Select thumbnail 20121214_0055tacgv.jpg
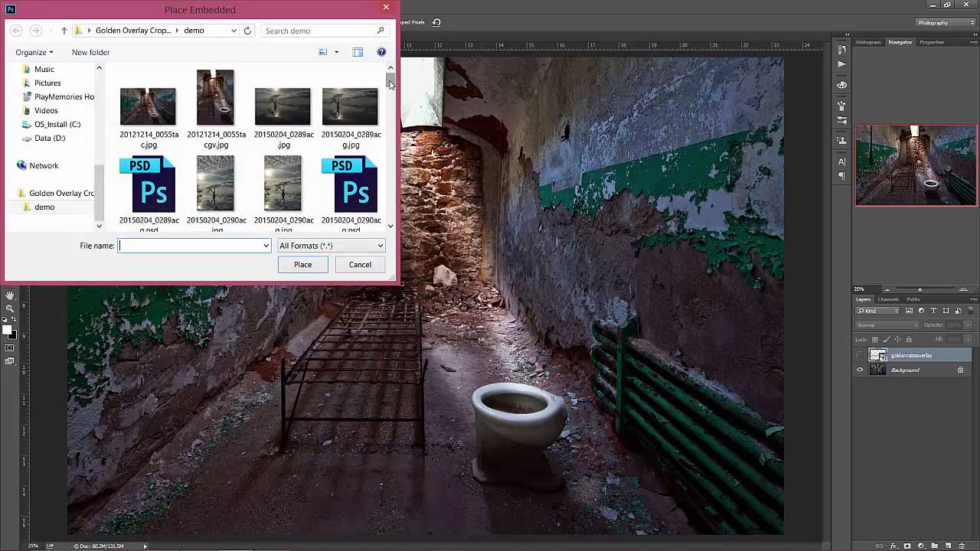Image resolution: width=980 pixels, height=551 pixels. click(x=215, y=109)
